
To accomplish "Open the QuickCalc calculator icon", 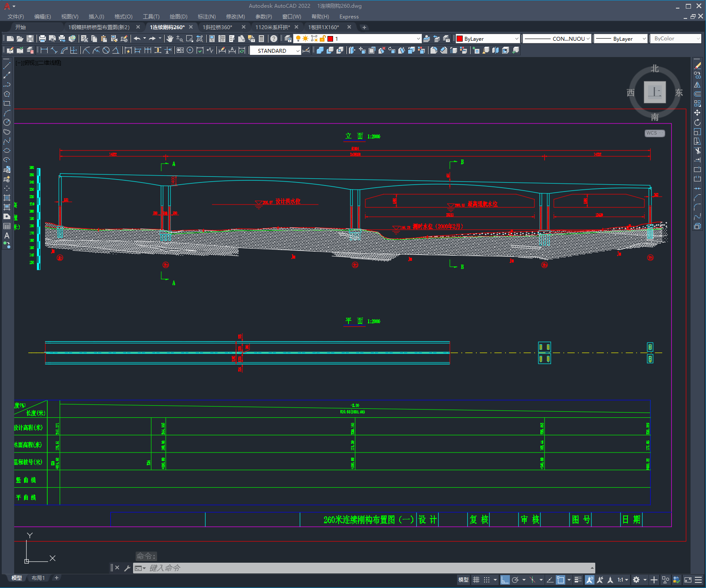I will coord(261,39).
